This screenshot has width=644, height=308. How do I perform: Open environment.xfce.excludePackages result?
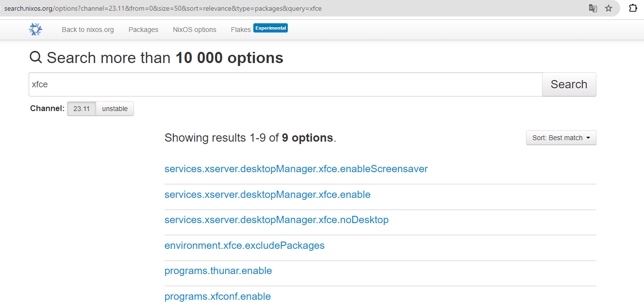(245, 245)
